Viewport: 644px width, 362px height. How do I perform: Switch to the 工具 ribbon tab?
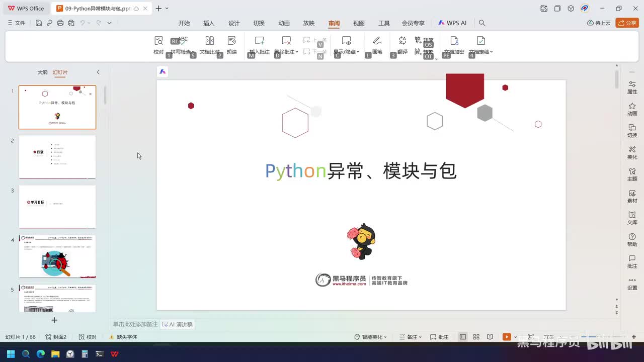coord(384,23)
